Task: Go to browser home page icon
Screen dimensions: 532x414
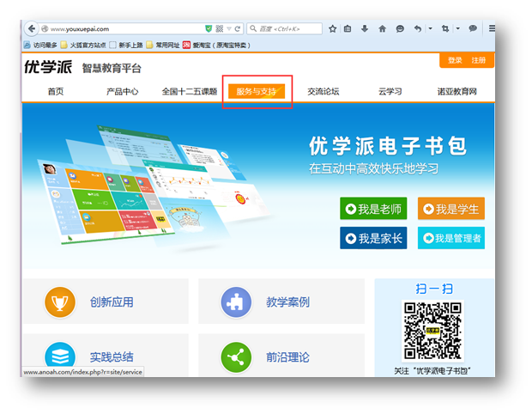Action: point(382,28)
